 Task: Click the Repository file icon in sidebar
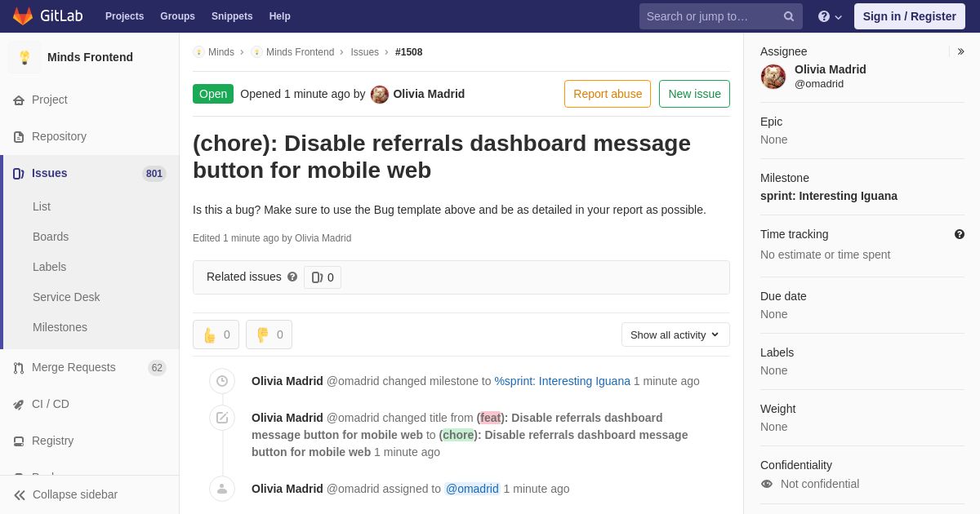point(19,136)
